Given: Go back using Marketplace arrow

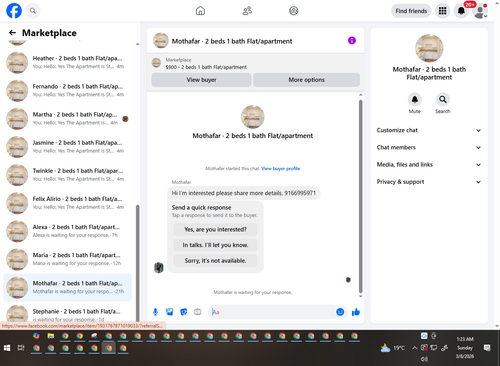Looking at the screenshot, I should [12, 33].
